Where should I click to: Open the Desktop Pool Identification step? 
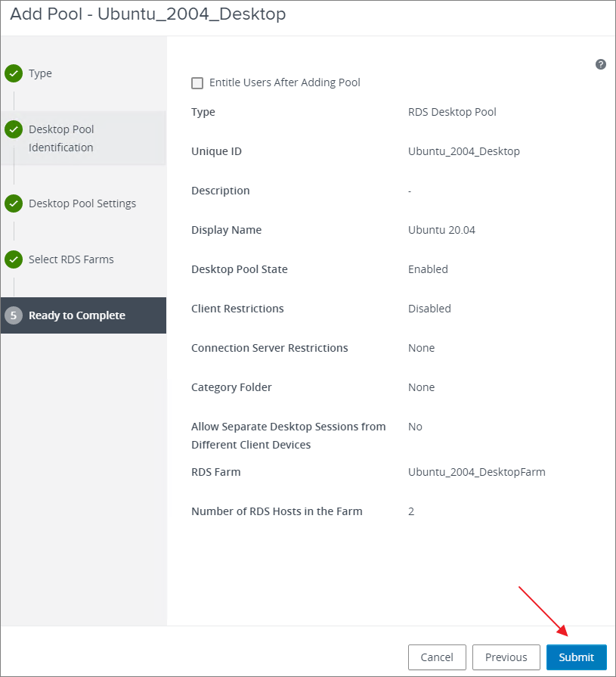click(x=61, y=138)
